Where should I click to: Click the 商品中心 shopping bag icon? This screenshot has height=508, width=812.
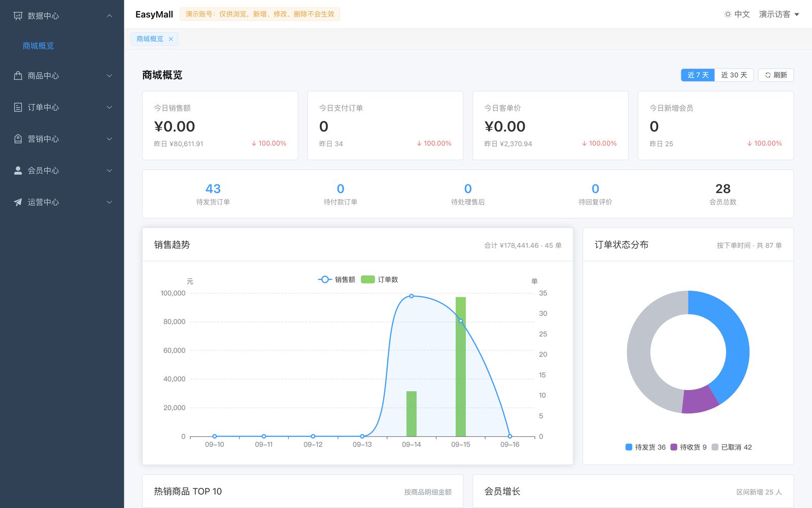coord(18,76)
